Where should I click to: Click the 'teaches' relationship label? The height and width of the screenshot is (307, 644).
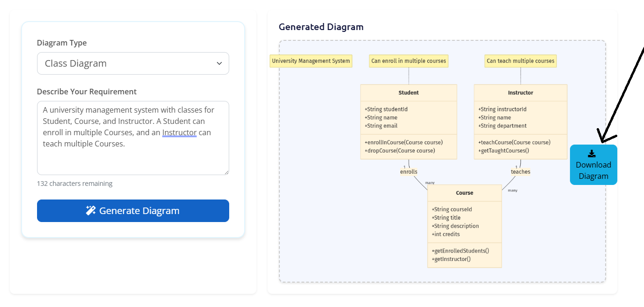tap(520, 172)
